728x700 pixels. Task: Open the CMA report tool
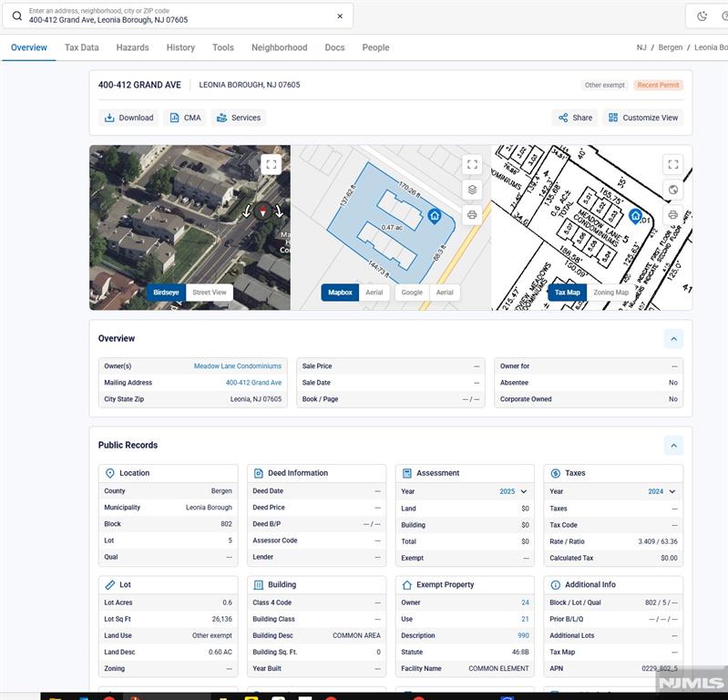pos(185,118)
